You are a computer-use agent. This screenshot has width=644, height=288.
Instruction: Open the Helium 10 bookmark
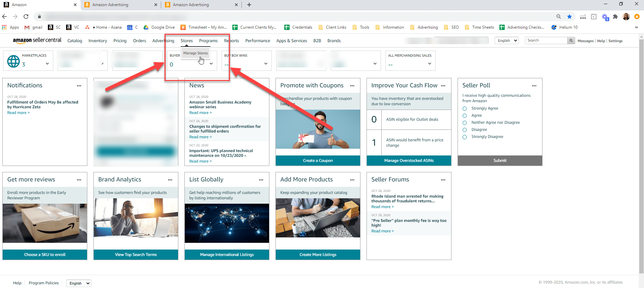564,27
